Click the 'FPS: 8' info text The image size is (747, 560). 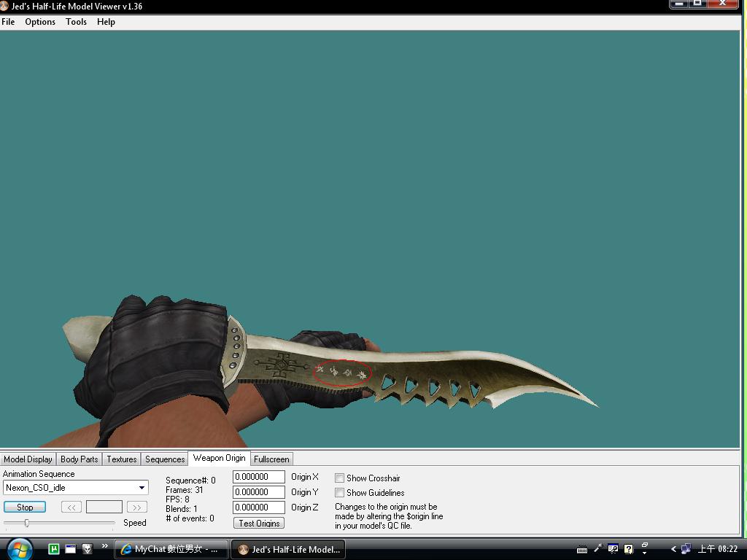(x=177, y=499)
